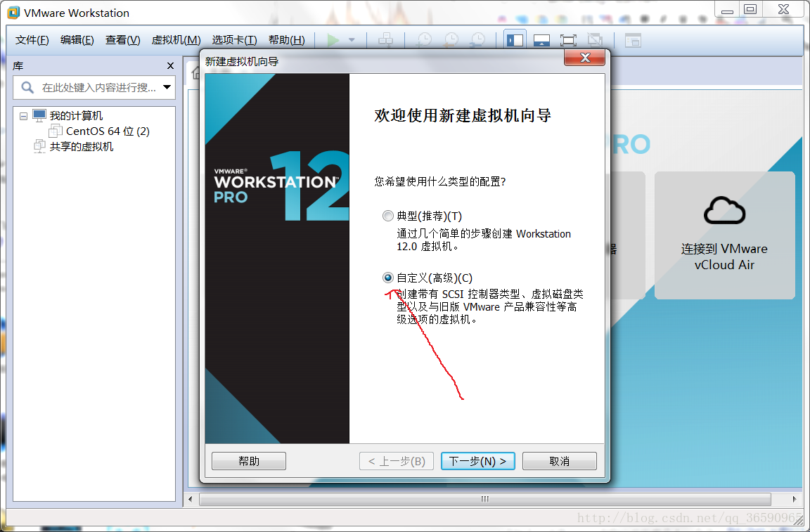Click the shared VMs icon in tree
The height and width of the screenshot is (532, 810).
pyautogui.click(x=40, y=147)
